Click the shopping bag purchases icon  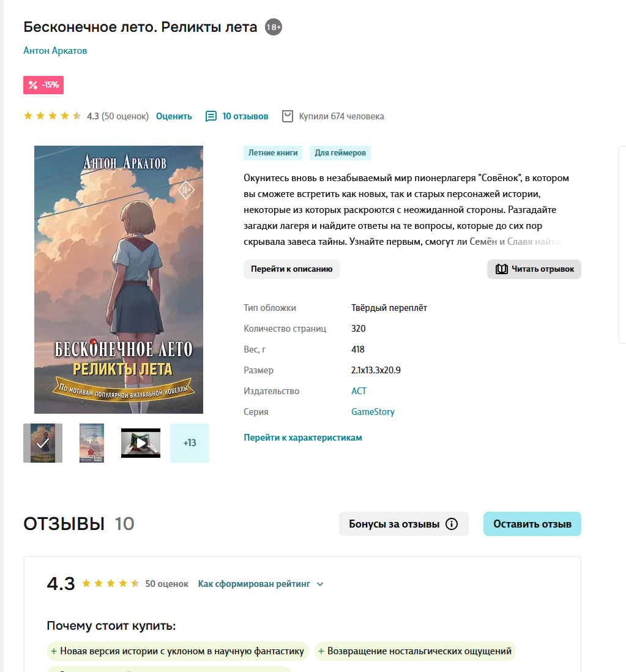pyautogui.click(x=288, y=116)
